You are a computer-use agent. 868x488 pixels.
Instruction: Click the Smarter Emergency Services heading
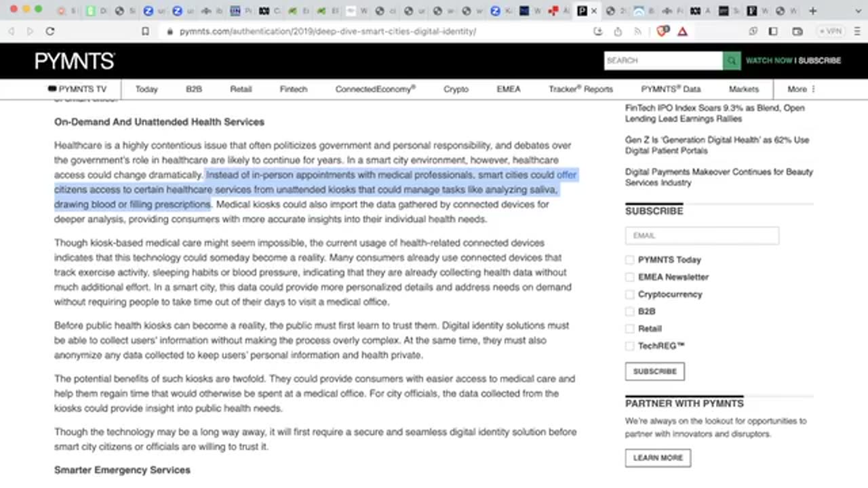pyautogui.click(x=122, y=470)
